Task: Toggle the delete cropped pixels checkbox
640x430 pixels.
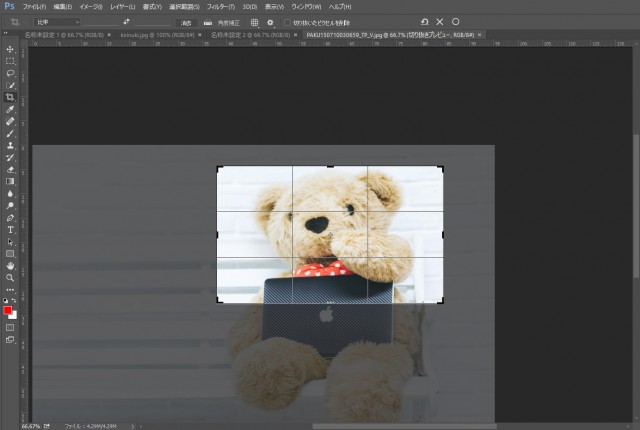Action: coord(287,21)
